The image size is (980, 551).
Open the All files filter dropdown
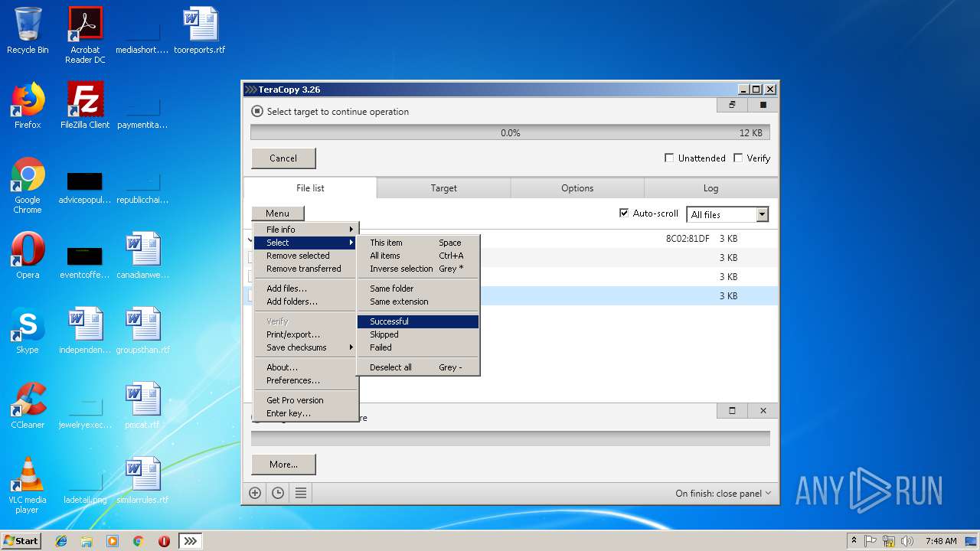point(727,214)
